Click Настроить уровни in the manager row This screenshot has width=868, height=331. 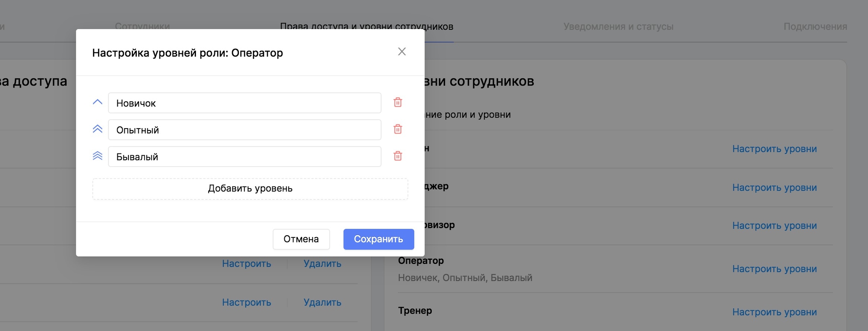pyautogui.click(x=774, y=187)
